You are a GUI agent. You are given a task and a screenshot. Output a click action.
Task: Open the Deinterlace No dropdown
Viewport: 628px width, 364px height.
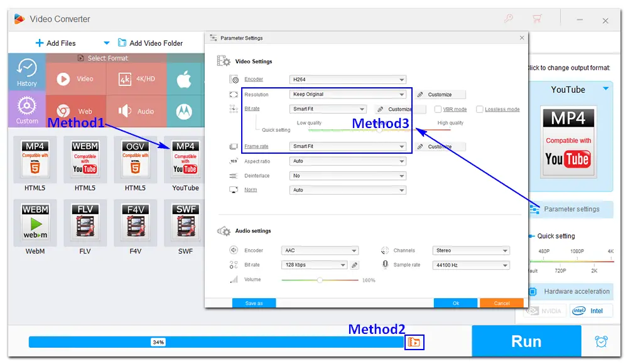tap(348, 176)
